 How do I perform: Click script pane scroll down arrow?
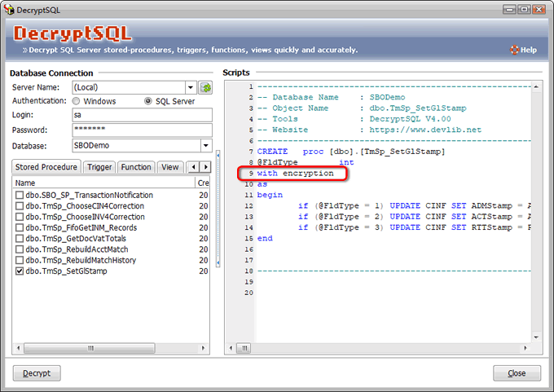coord(536,337)
